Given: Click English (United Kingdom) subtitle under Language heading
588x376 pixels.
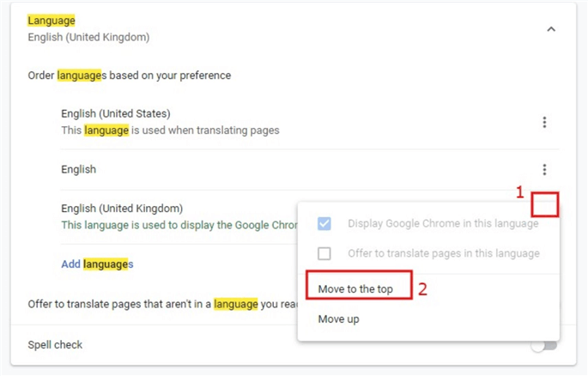Looking at the screenshot, I should point(88,37).
